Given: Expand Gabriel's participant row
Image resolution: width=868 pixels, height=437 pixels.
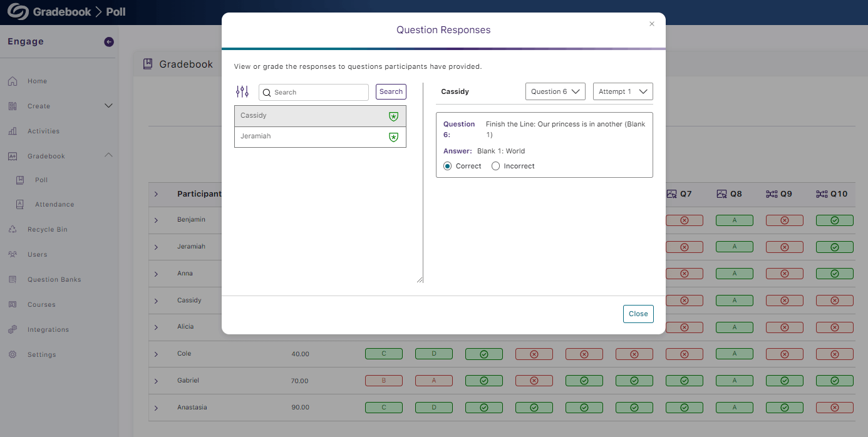Looking at the screenshot, I should (x=157, y=381).
